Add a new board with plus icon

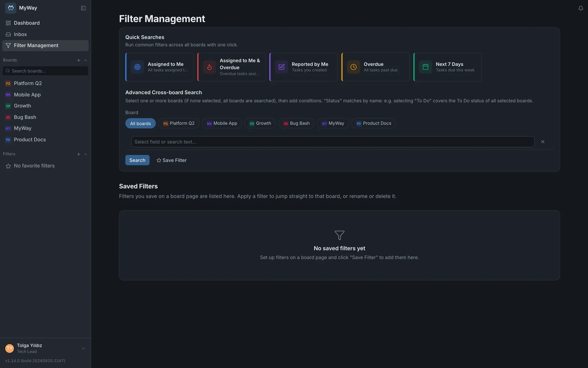point(78,60)
